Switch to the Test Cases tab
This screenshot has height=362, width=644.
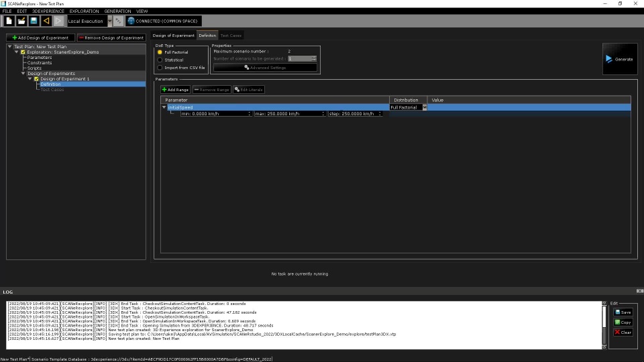[231, 36]
